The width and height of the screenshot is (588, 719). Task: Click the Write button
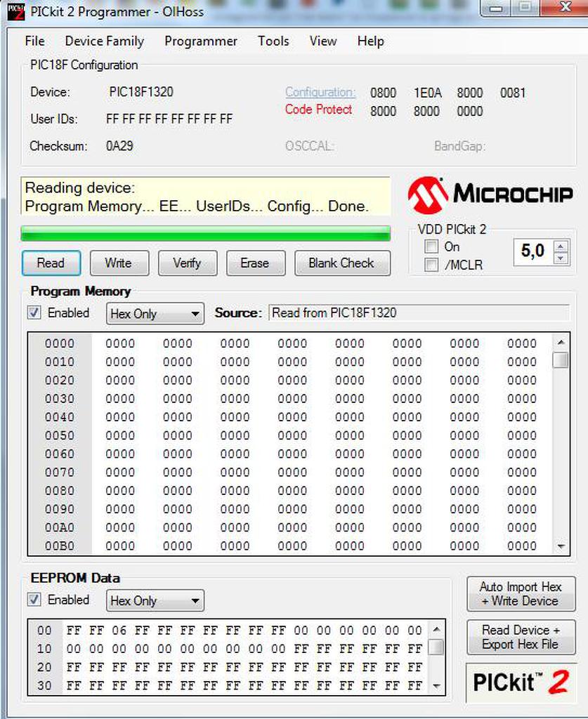coord(119,263)
